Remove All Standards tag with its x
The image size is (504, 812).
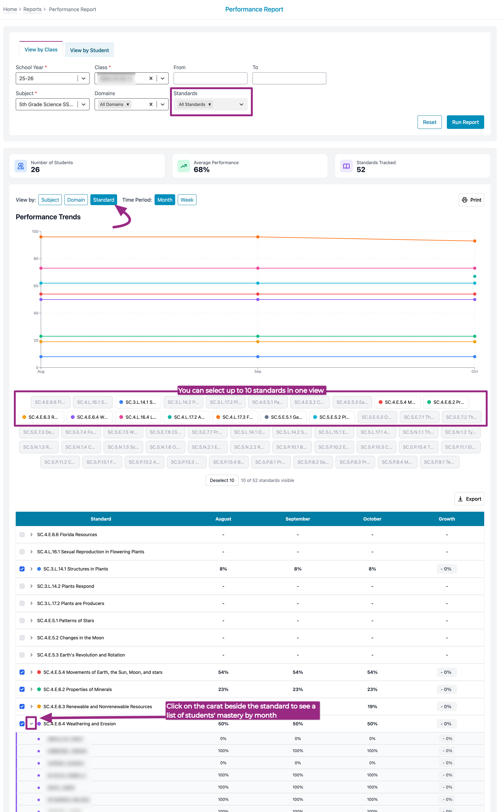click(x=210, y=104)
